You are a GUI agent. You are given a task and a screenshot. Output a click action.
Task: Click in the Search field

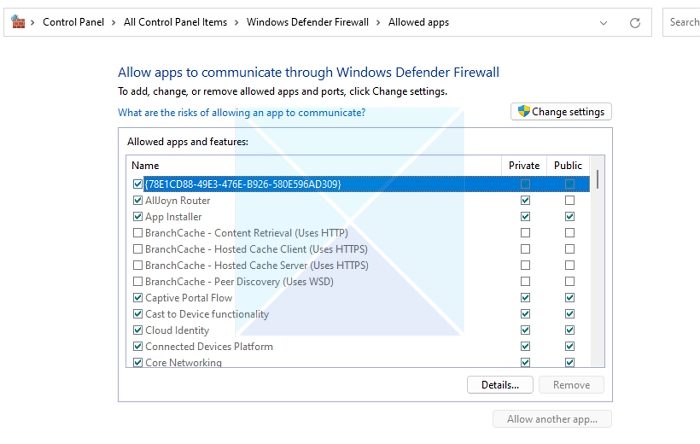click(x=685, y=22)
